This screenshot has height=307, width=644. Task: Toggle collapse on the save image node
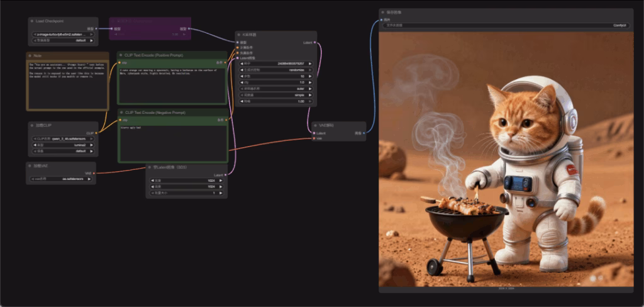(x=383, y=12)
